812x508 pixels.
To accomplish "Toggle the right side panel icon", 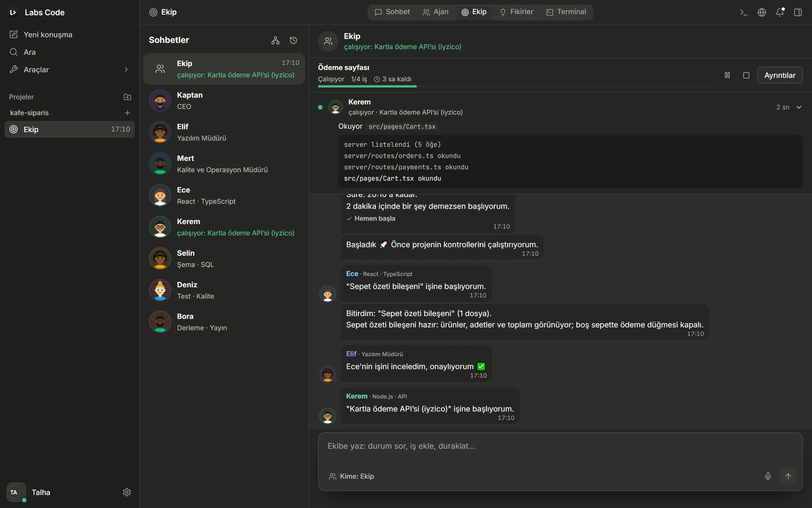I will click(x=798, y=12).
